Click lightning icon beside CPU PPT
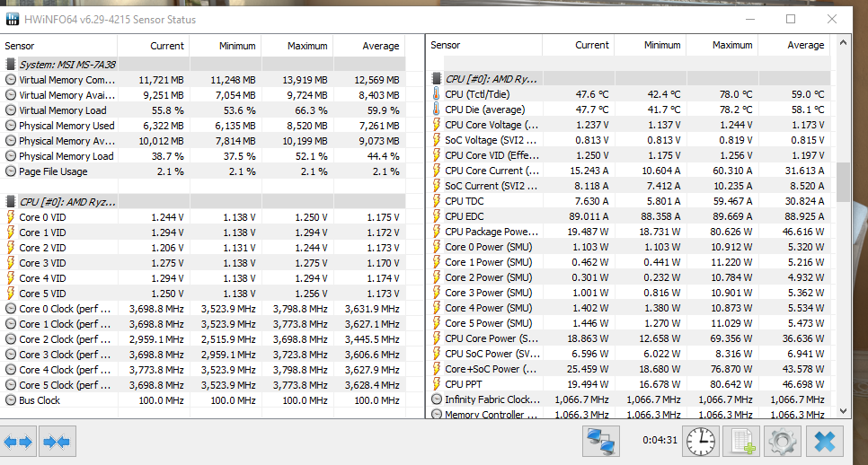This screenshot has width=868, height=465. tap(436, 383)
